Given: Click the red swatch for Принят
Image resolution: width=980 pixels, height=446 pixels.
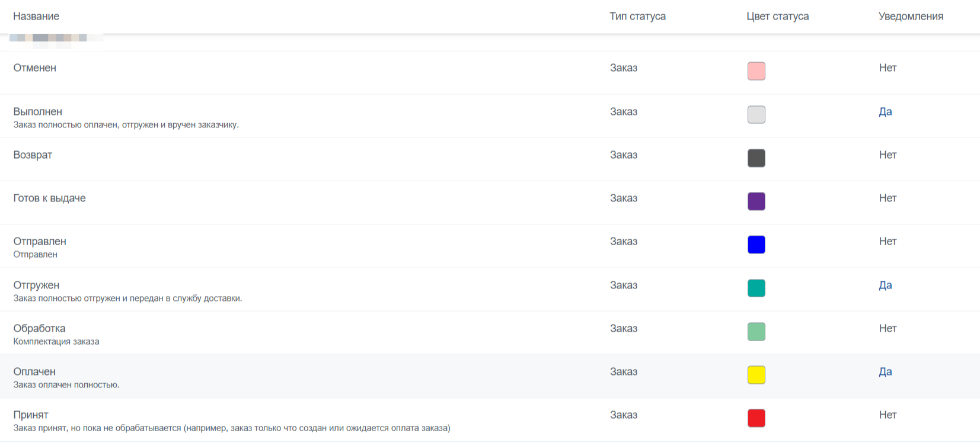Looking at the screenshot, I should [x=756, y=418].
